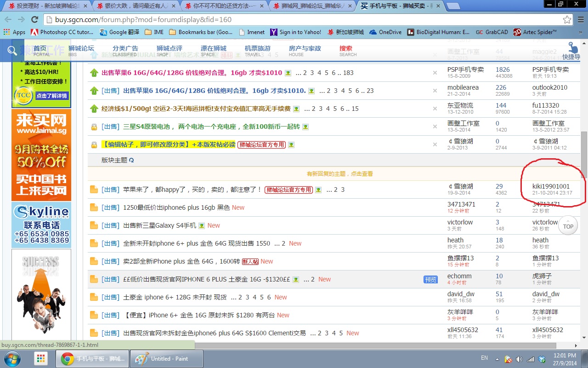Screen dimensions: 588x368
Task: Click the Skyline 联系电话 banner ad
Action: pyautogui.click(x=41, y=225)
